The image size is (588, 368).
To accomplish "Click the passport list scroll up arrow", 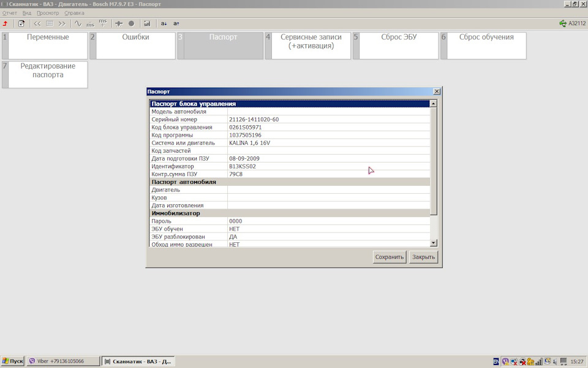I will [x=434, y=103].
